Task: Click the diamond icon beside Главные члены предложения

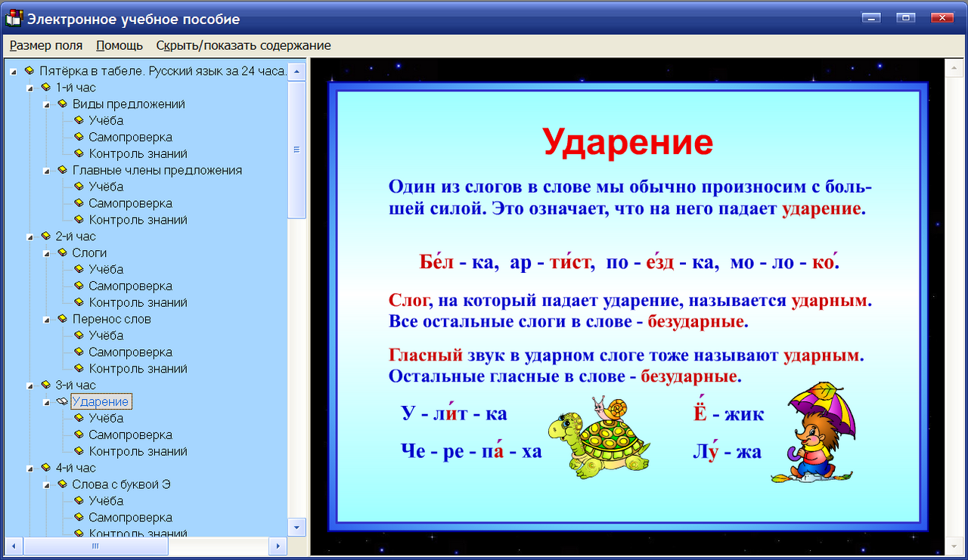Action: pyautogui.click(x=62, y=170)
